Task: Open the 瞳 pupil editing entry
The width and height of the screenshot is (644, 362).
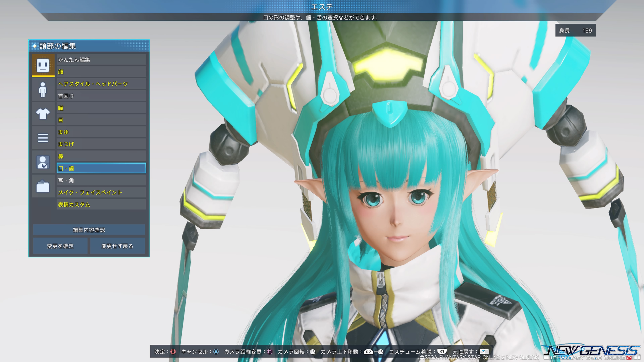Action: tap(101, 108)
